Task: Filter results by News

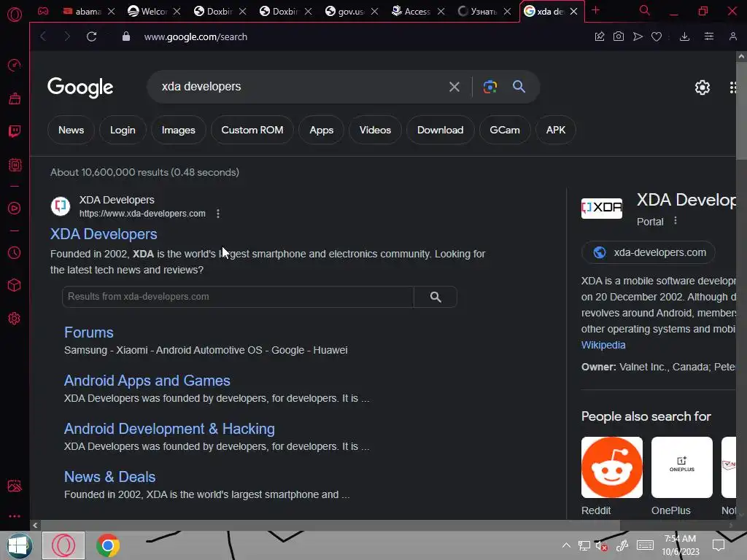Action: click(71, 130)
